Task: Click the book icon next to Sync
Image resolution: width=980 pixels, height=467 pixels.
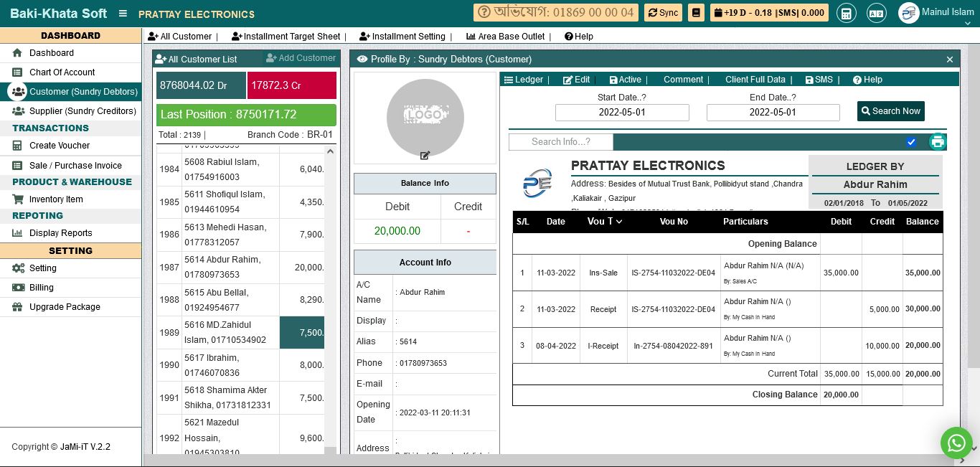Action: 695,13
